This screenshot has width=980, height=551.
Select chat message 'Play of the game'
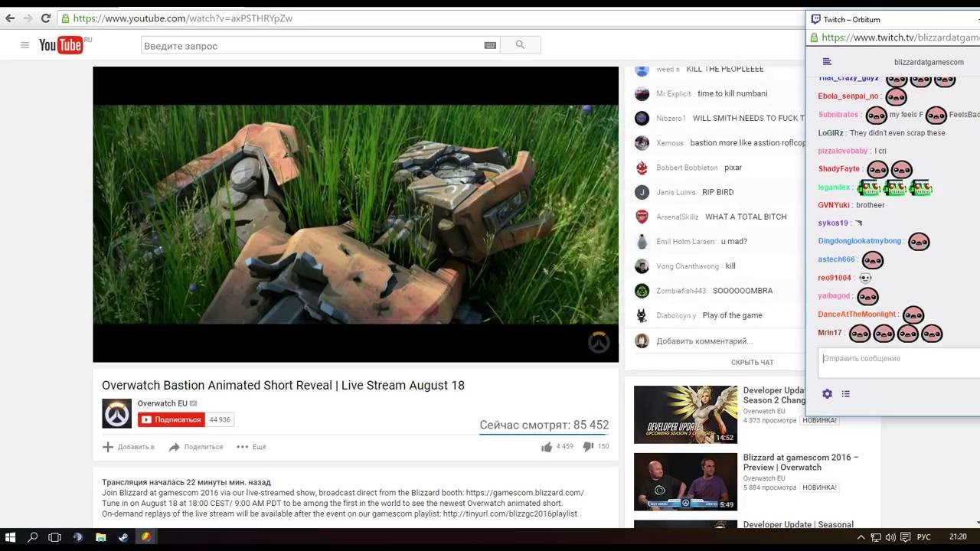click(x=732, y=315)
